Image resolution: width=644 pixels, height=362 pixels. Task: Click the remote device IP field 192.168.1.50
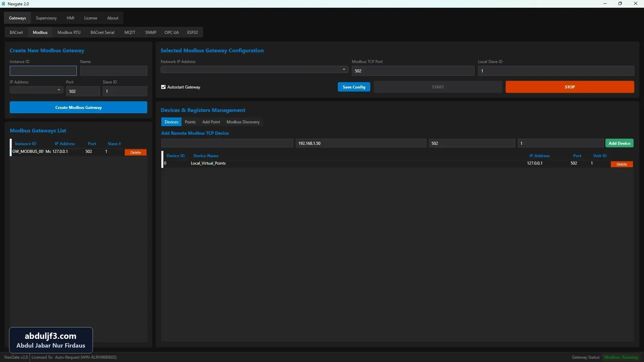361,143
